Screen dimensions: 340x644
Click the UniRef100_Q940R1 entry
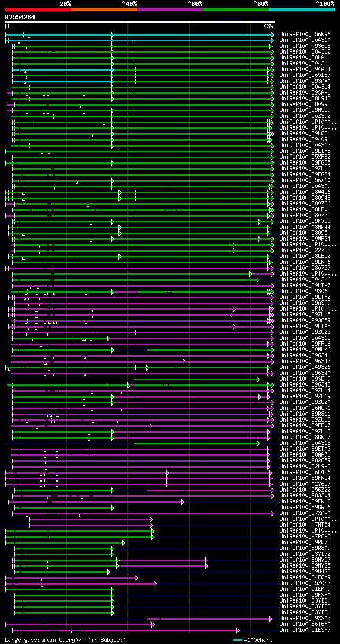tap(305, 139)
